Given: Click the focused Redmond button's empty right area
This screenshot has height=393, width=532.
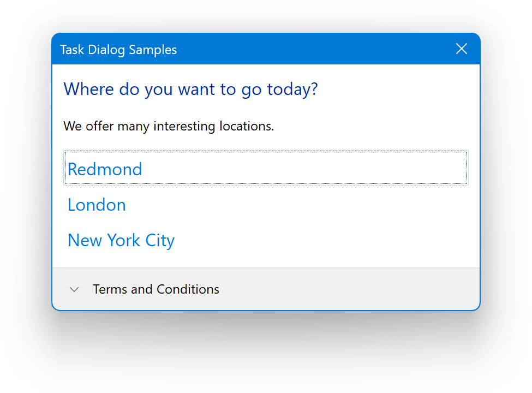Looking at the screenshot, I should (x=355, y=169).
